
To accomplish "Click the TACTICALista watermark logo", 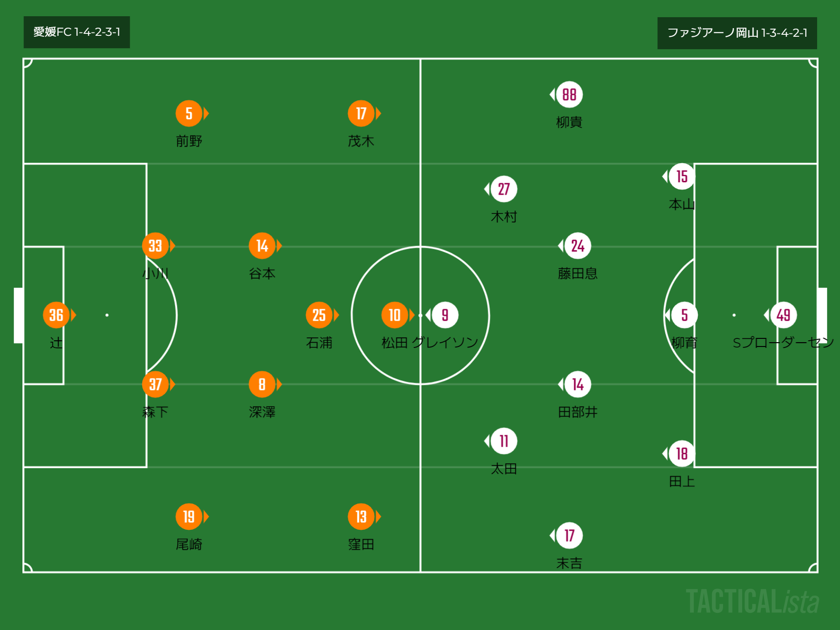I will click(x=752, y=601).
